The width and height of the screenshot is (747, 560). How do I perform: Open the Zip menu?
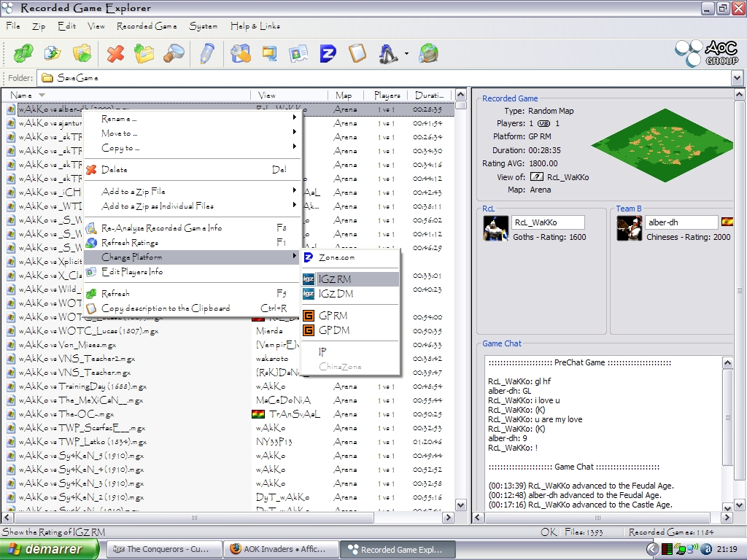(39, 26)
